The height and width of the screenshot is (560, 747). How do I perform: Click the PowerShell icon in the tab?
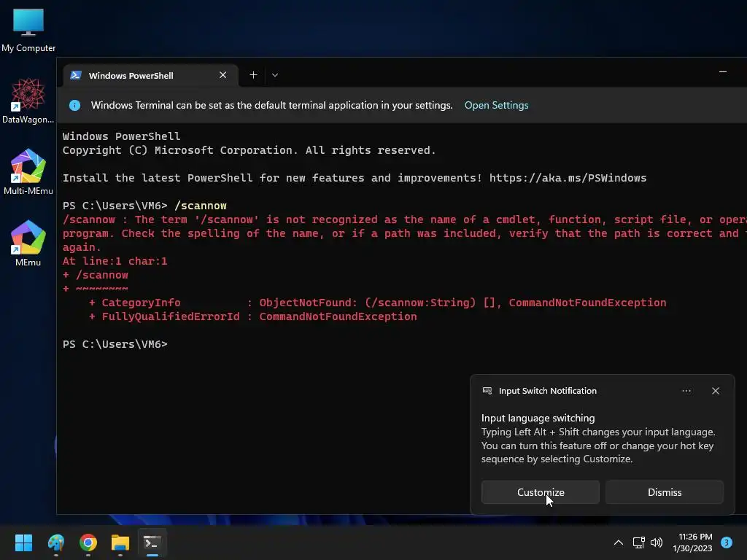(76, 75)
